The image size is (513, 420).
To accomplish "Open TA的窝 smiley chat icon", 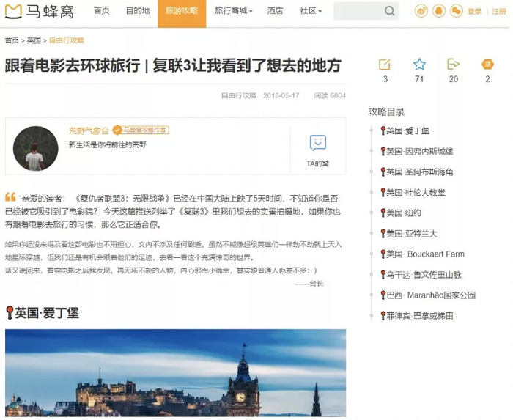I will [x=317, y=143].
